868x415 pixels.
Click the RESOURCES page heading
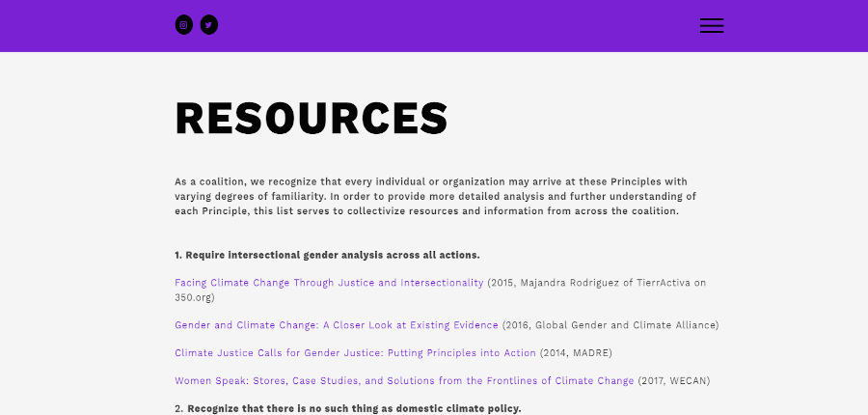[x=312, y=119]
